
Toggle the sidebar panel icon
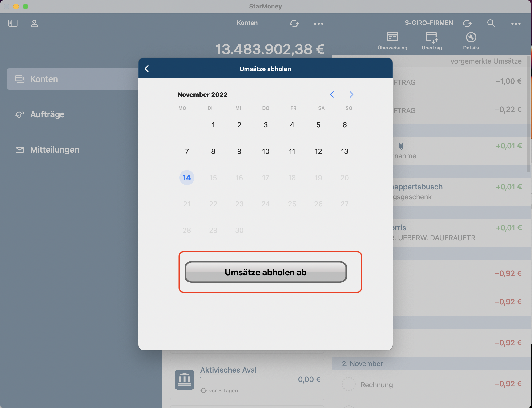(13, 23)
